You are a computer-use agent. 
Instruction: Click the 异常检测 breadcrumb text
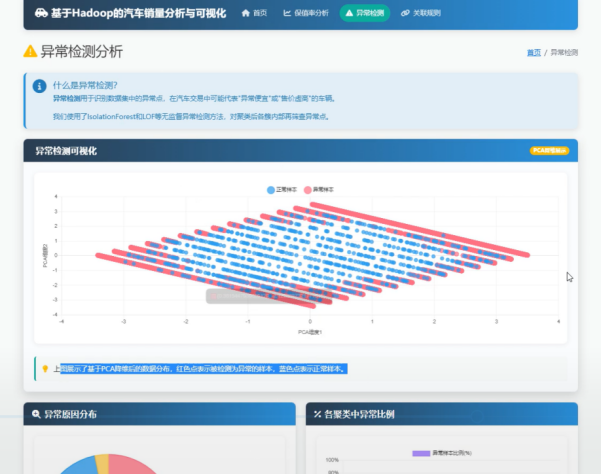click(x=564, y=52)
